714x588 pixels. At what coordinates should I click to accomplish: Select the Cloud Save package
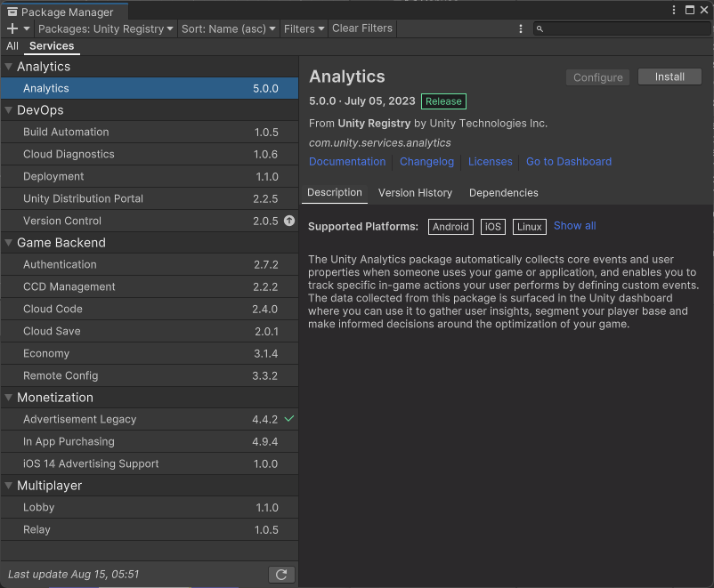150,331
